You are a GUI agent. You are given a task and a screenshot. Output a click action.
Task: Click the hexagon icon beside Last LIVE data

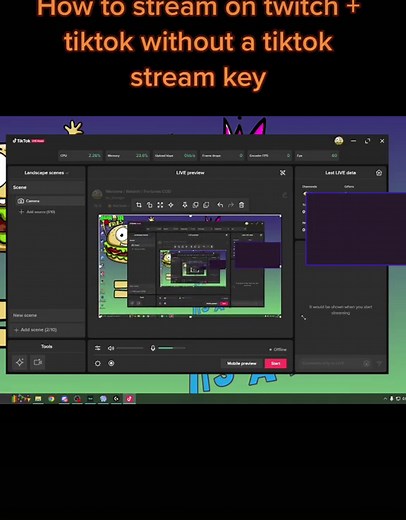[379, 173]
